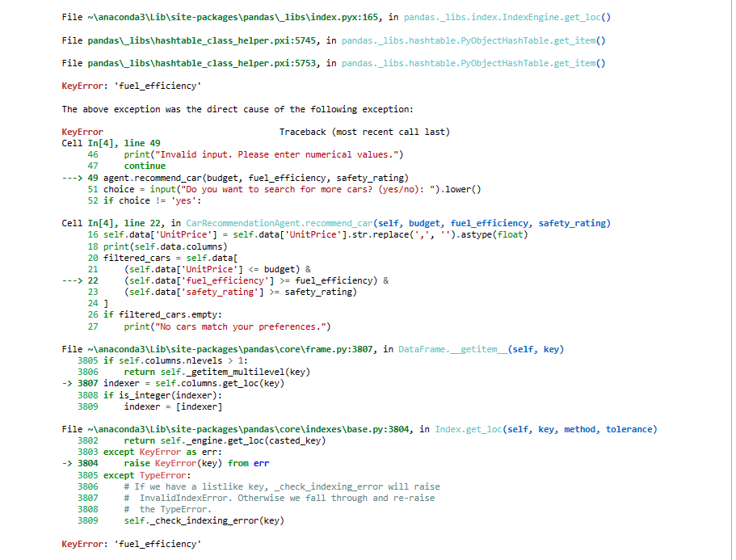Click line 18 print(self.data.columns)
The height and width of the screenshot is (560, 736).
166,246
